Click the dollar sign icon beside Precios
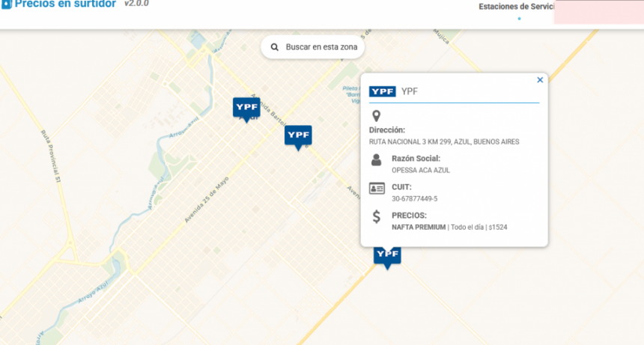This screenshot has height=345, width=644. [377, 217]
